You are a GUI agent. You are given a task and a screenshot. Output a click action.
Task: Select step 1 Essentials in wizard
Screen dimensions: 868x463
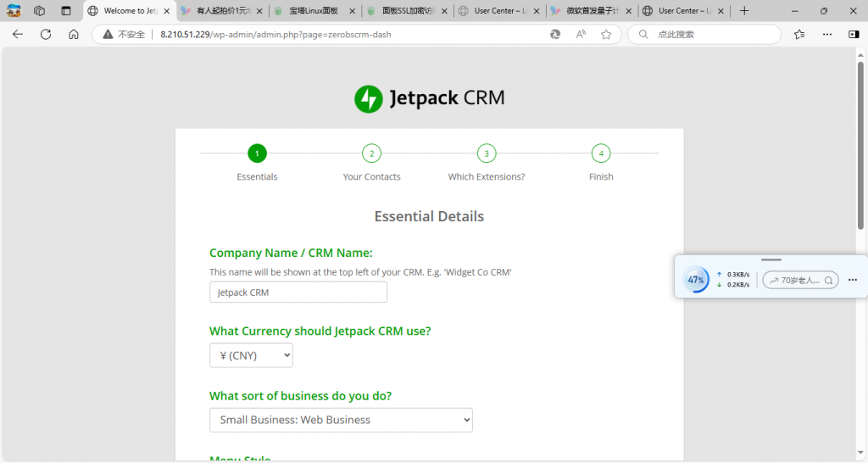click(x=257, y=153)
